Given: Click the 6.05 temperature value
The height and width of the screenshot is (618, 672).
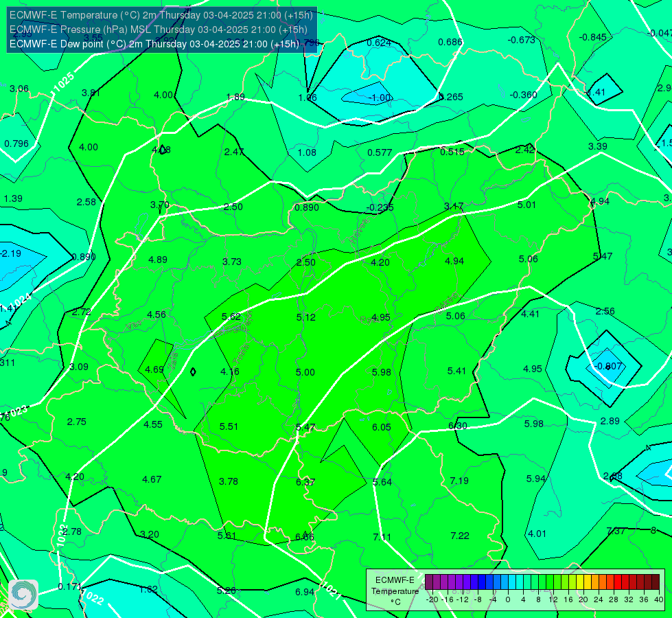Looking at the screenshot, I should (x=382, y=426).
